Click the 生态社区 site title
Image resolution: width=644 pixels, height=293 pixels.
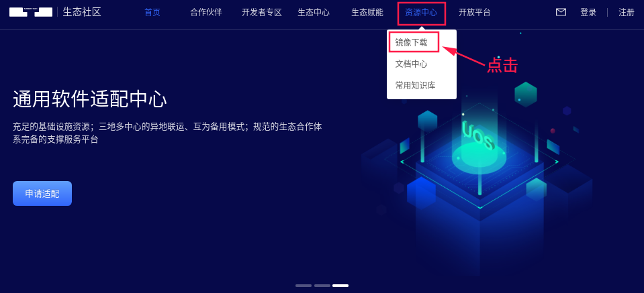tap(82, 12)
